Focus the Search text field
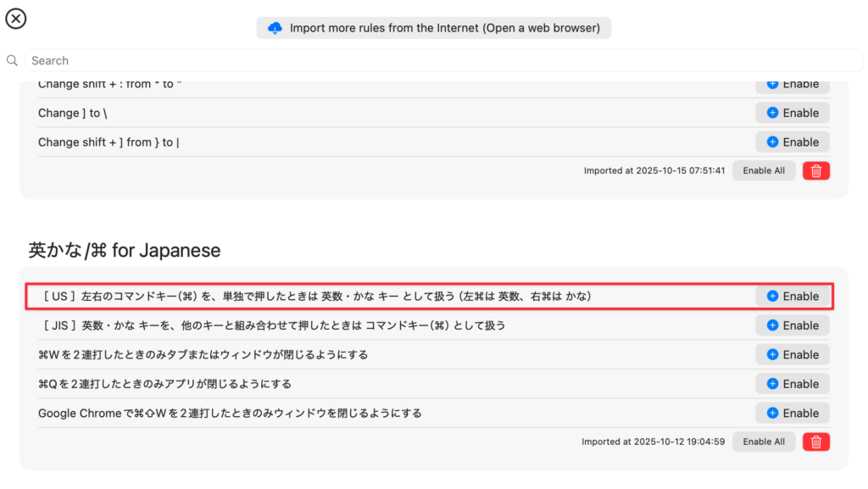Screen dimensions: 868x489 (441, 61)
